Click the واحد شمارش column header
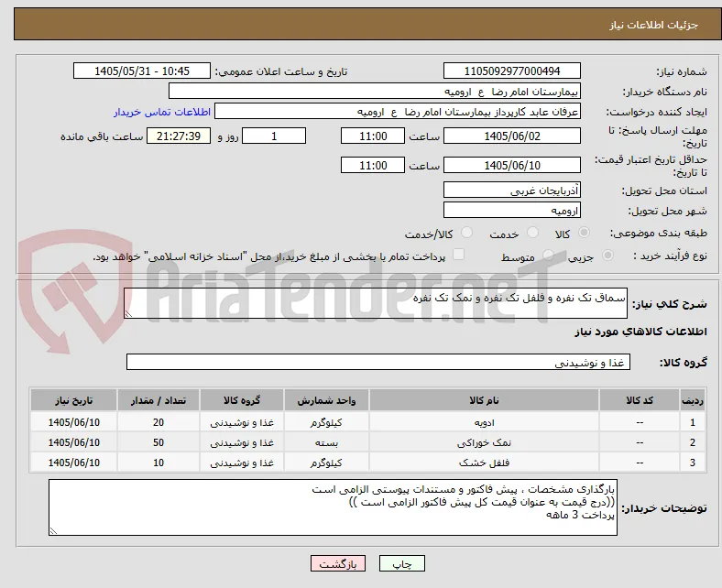The height and width of the screenshot is (588, 722). tap(326, 400)
